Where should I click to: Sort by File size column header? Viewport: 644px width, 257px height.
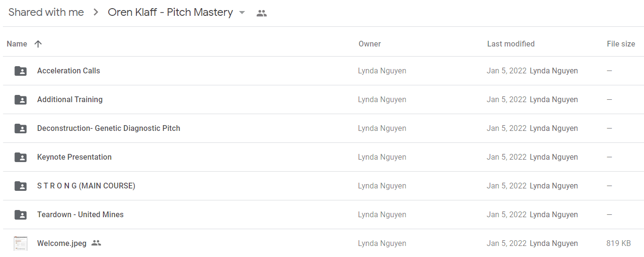(x=621, y=44)
